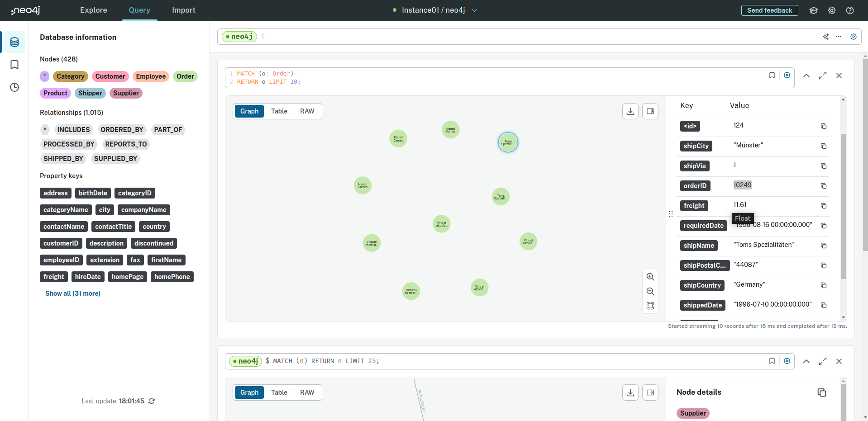Bookmark the MATCH (n) query

point(772,361)
